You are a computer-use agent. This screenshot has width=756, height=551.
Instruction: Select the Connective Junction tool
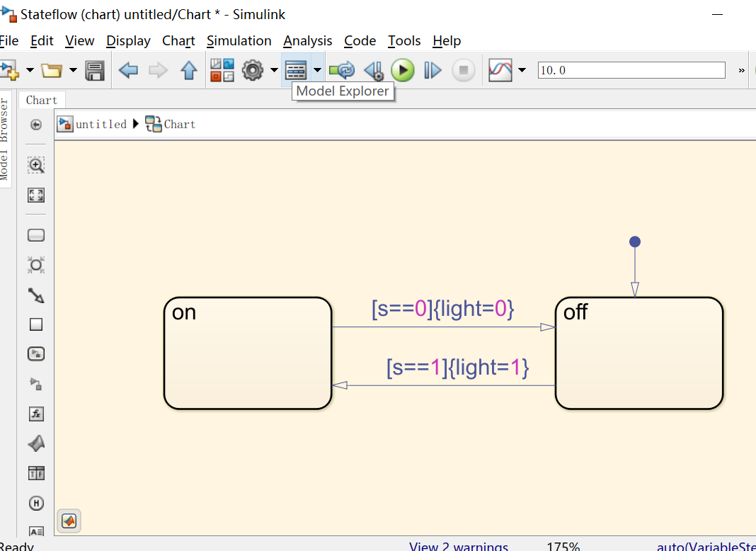36,264
